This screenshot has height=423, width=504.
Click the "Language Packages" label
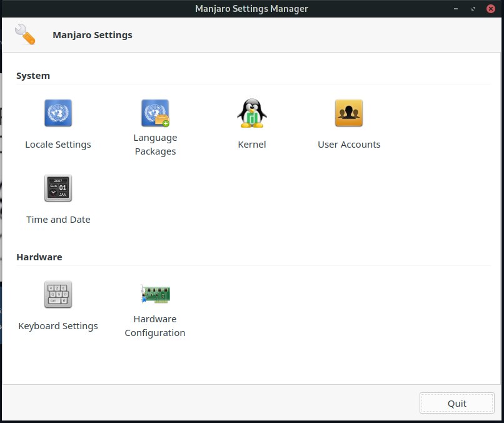click(155, 145)
